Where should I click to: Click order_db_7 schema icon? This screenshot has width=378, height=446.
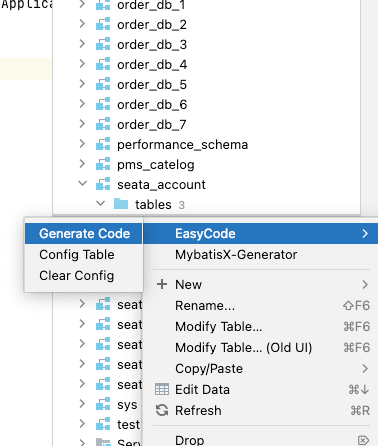[x=103, y=124]
